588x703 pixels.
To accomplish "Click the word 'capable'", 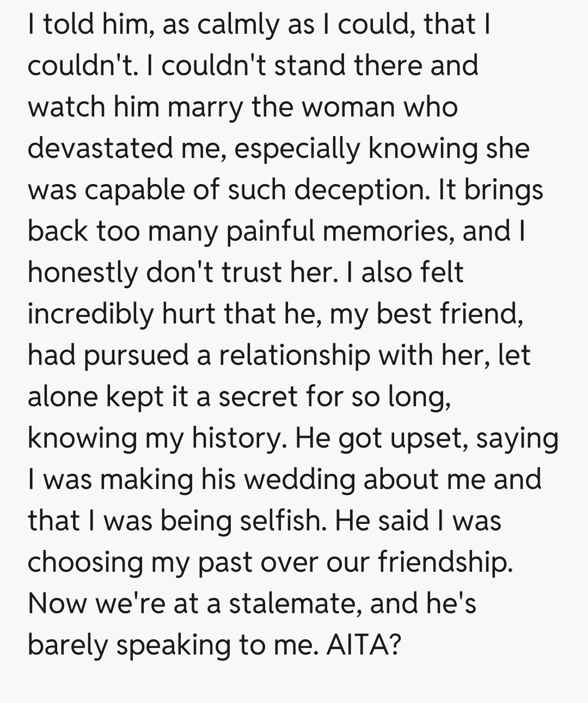I will pos(127,189).
